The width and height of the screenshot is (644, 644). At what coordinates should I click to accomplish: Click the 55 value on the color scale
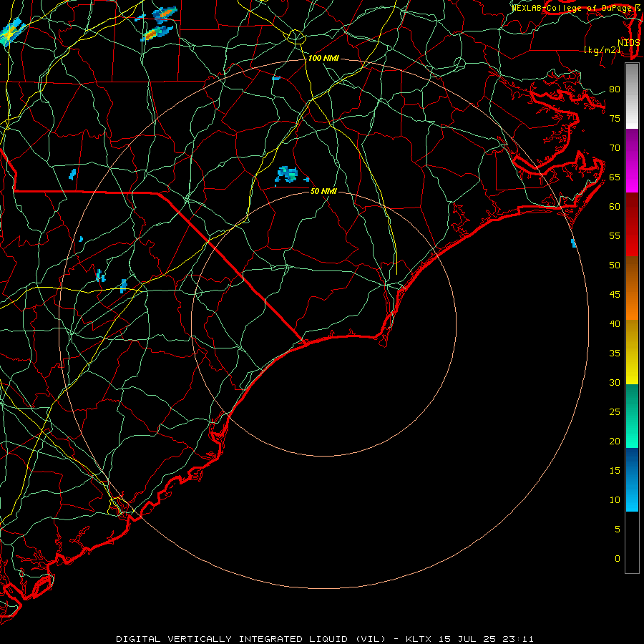pyautogui.click(x=615, y=235)
